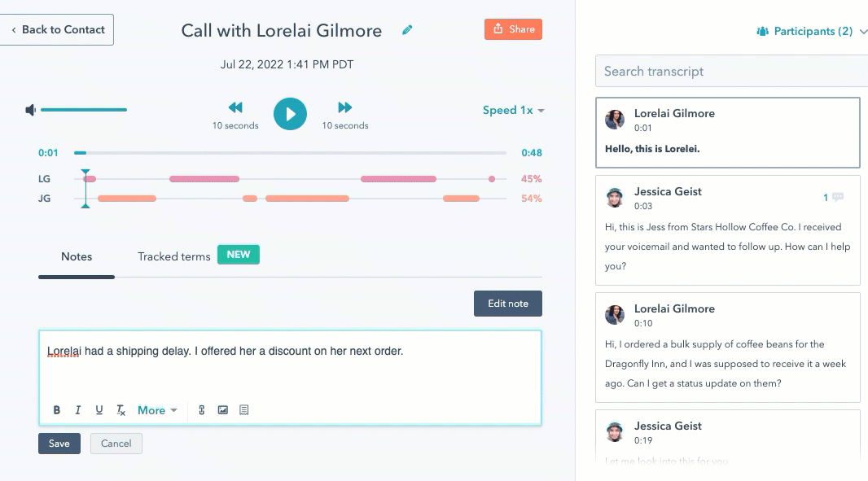Skip forward 10 seconds
The image size is (868, 481).
coord(345,107)
